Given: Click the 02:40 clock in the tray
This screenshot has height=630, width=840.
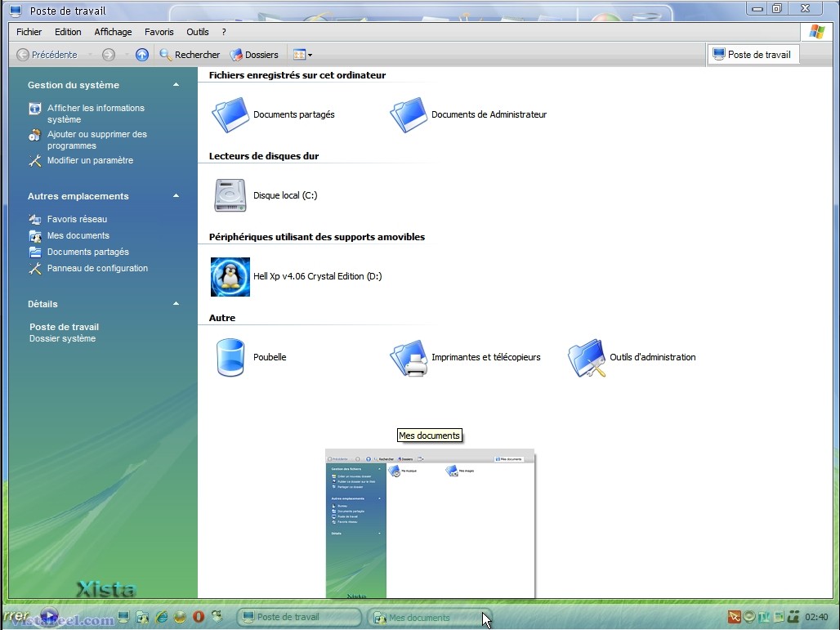Looking at the screenshot, I should pos(816,618).
